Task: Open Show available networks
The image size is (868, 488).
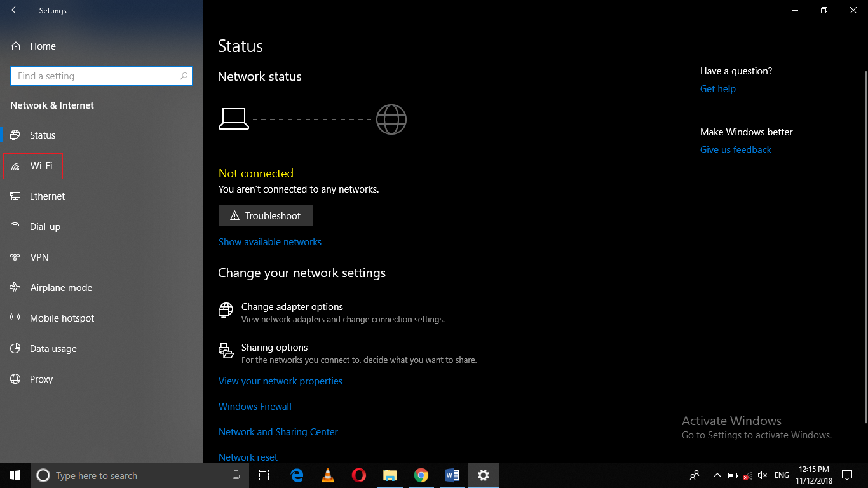Action: point(269,241)
